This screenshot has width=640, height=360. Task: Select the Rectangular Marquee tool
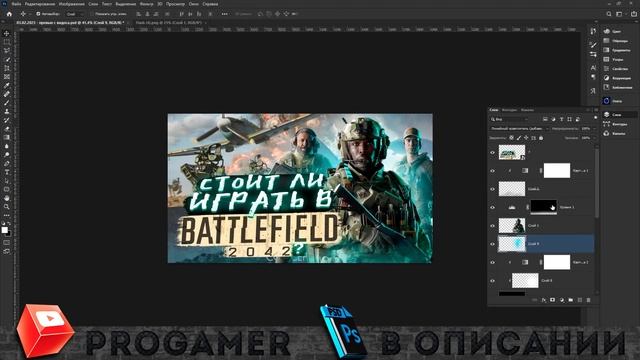coord(7,42)
